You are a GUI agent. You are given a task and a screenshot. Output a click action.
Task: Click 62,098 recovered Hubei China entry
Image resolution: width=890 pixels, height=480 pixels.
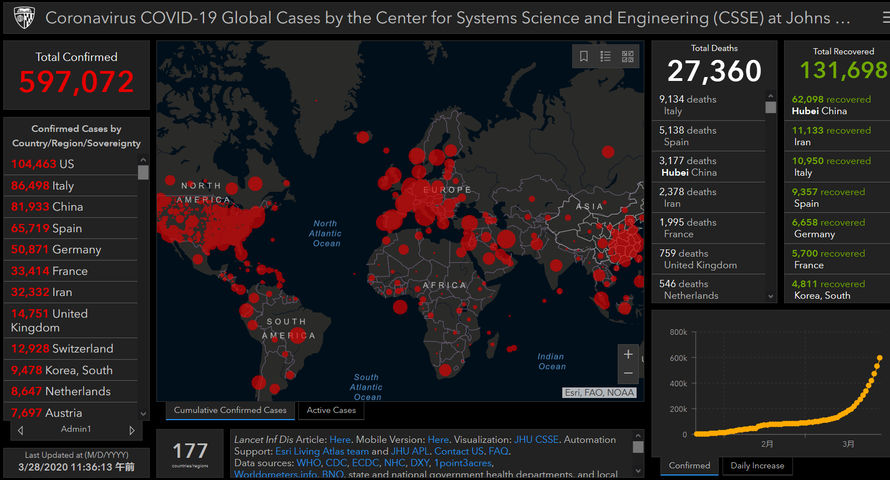click(x=837, y=105)
